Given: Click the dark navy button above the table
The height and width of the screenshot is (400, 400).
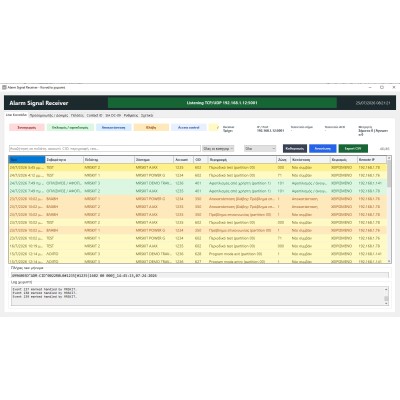Looking at the screenshot, I should tap(295, 149).
